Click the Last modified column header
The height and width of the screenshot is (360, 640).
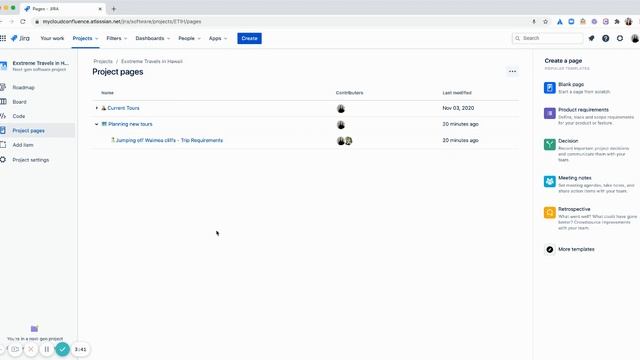tap(457, 93)
